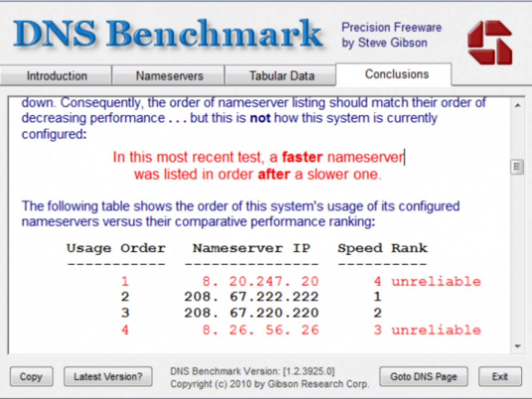The image size is (532, 399).
Task: Click nameserver IP 8. 20.247. 20
Action: pos(260,281)
